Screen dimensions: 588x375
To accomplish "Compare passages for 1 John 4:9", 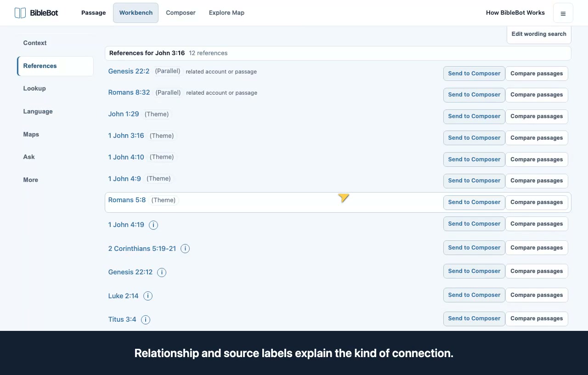I will coord(537,181).
